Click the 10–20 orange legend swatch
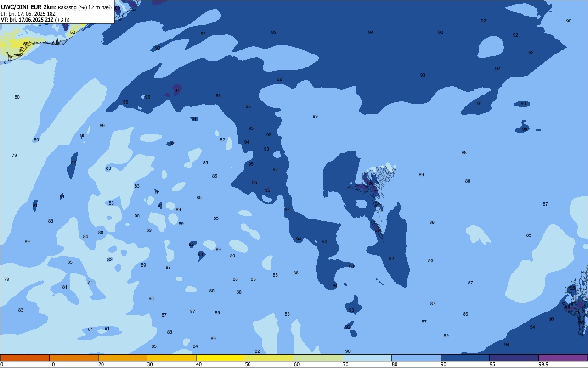Image resolution: width=588 pixels, height=368 pixels. pos(73,357)
